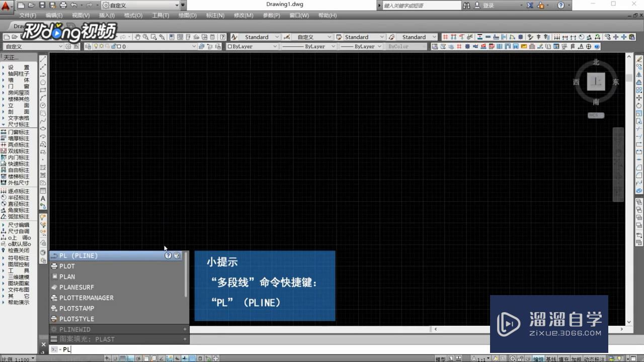Image resolution: width=644 pixels, height=362 pixels.
Task: Open the 比例 1:100 scale dropdown in status bar
Action: 19,359
